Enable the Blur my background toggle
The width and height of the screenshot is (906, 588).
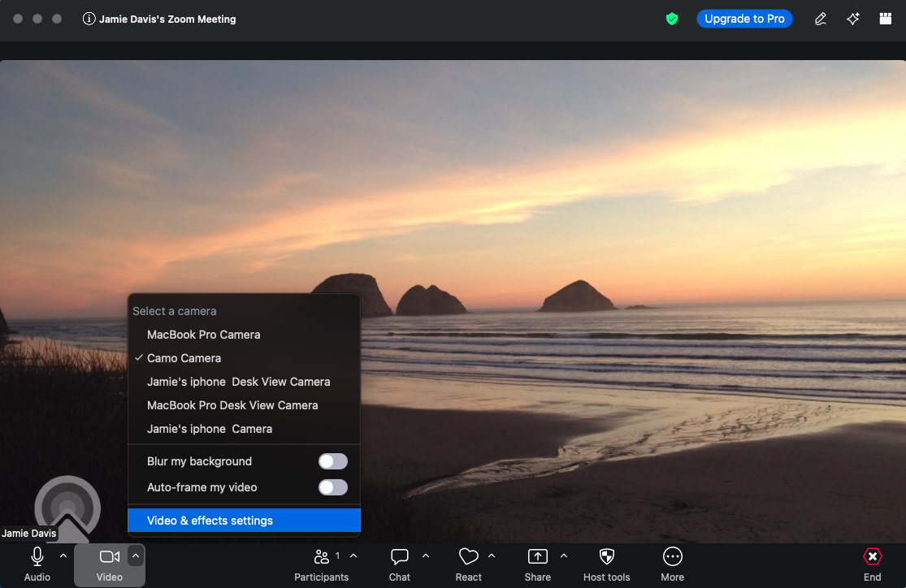(x=332, y=461)
